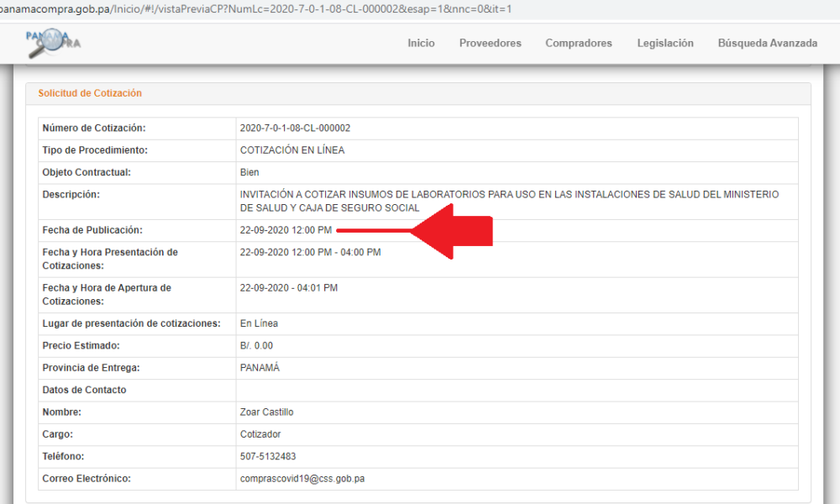Image resolution: width=840 pixels, height=504 pixels.
Task: Click the Número de Cotización label
Action: click(94, 128)
